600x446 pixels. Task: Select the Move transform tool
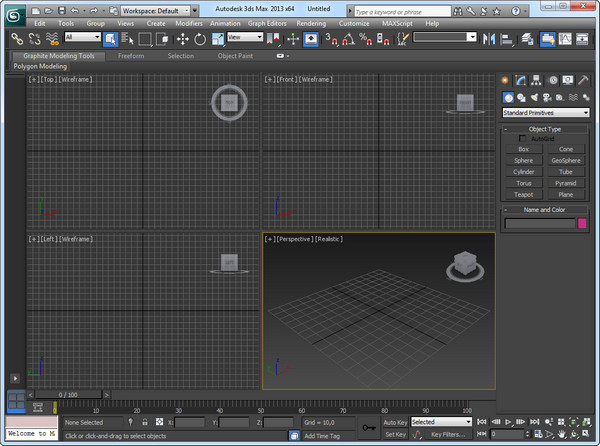pyautogui.click(x=182, y=39)
